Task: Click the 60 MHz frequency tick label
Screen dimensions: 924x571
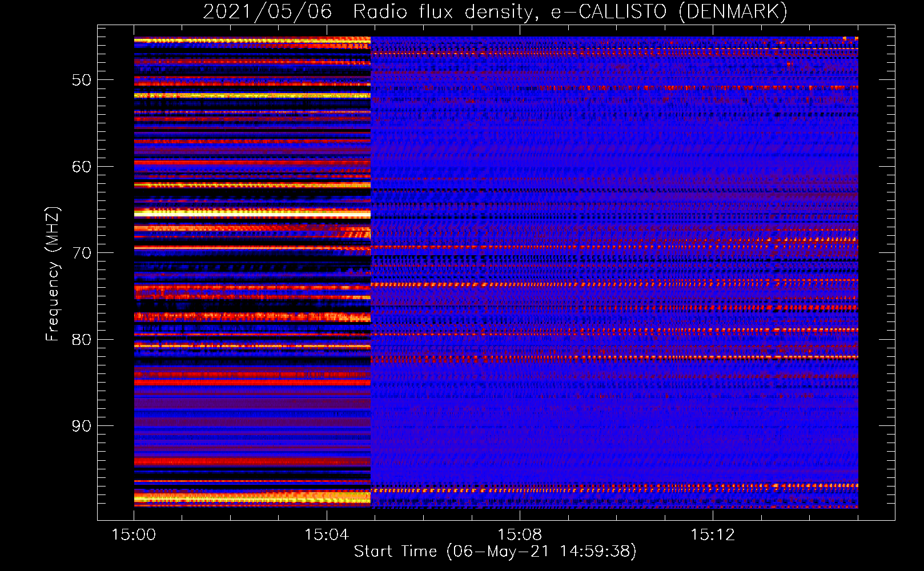Action: tap(82, 167)
